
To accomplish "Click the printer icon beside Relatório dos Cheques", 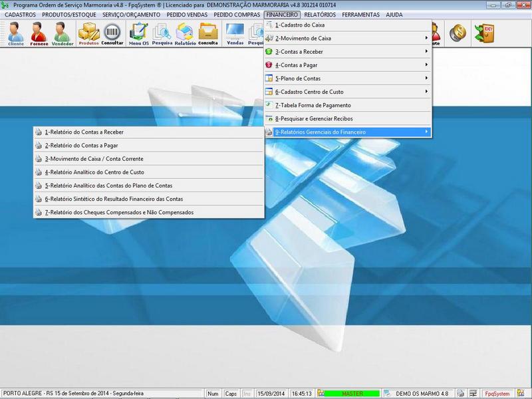I will point(39,212).
